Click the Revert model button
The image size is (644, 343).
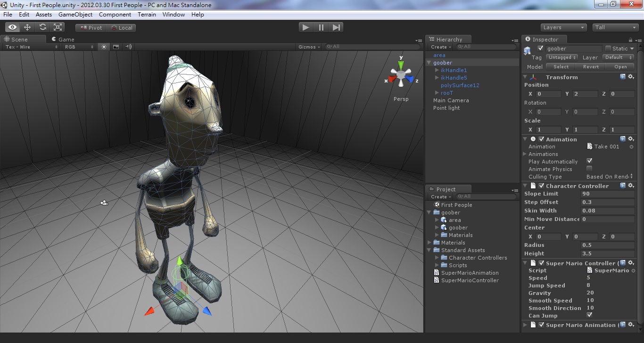tap(591, 67)
